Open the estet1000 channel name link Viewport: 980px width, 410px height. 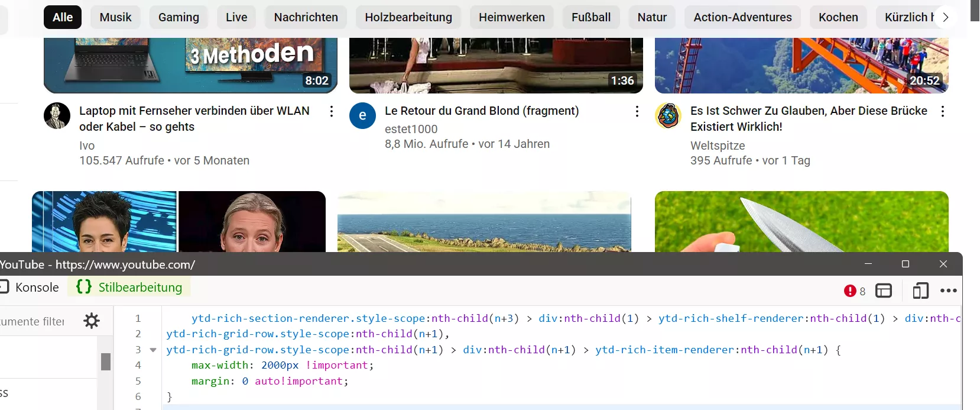point(411,129)
